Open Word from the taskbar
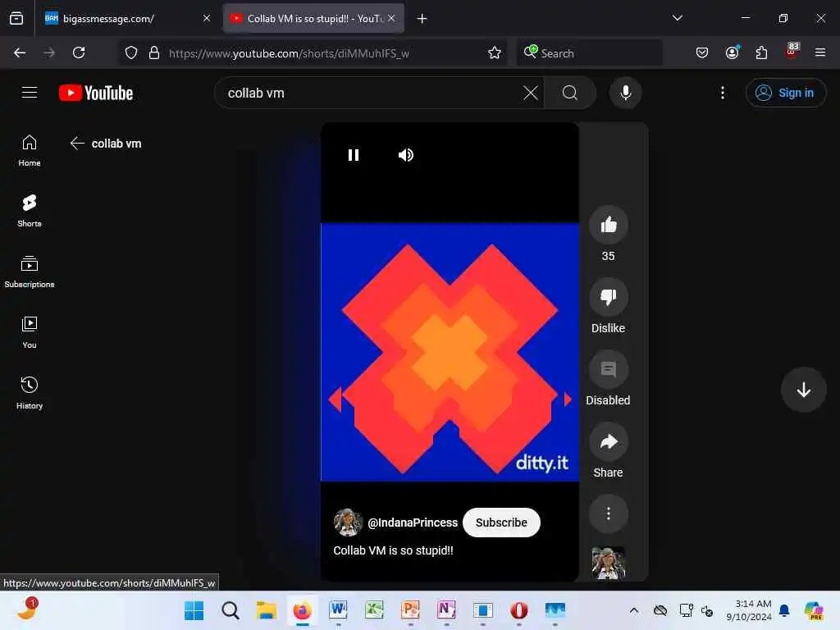 click(338, 610)
